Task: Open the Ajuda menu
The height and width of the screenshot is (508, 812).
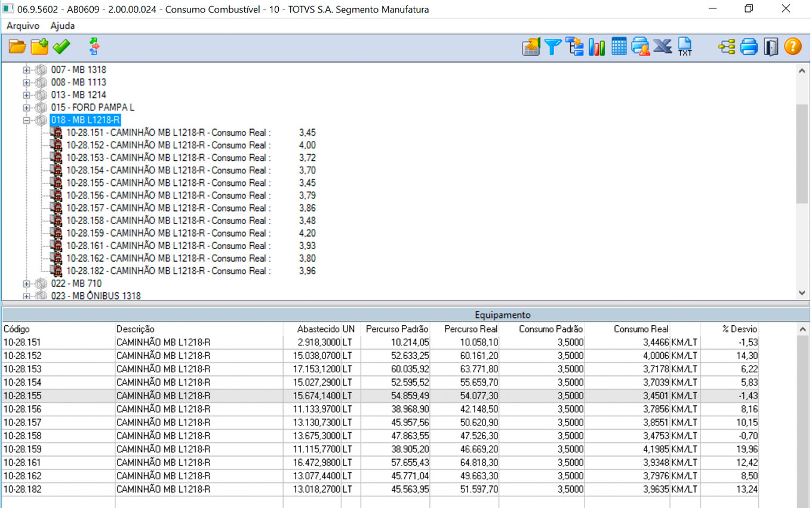Action: (63, 26)
